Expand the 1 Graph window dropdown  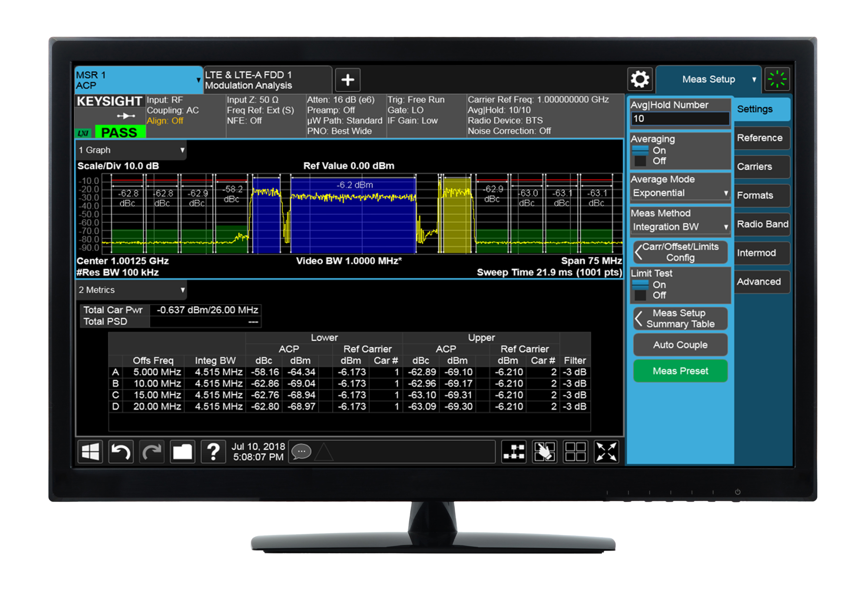(131, 150)
